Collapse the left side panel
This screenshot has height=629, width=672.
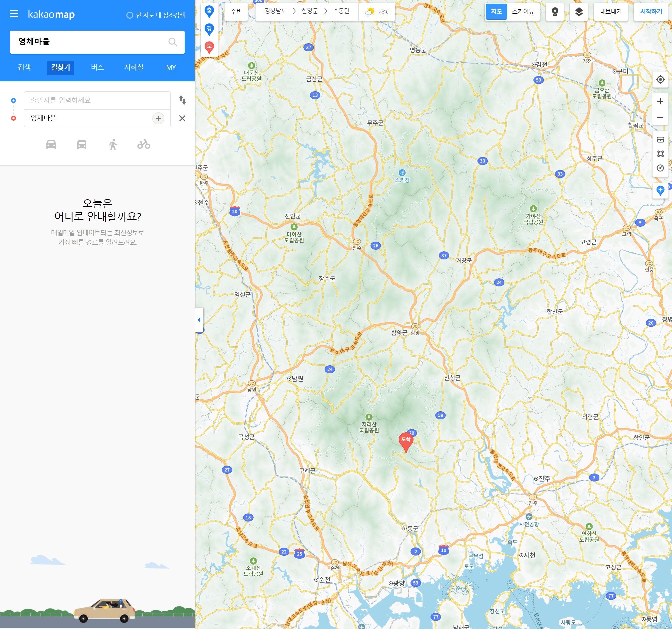(199, 320)
